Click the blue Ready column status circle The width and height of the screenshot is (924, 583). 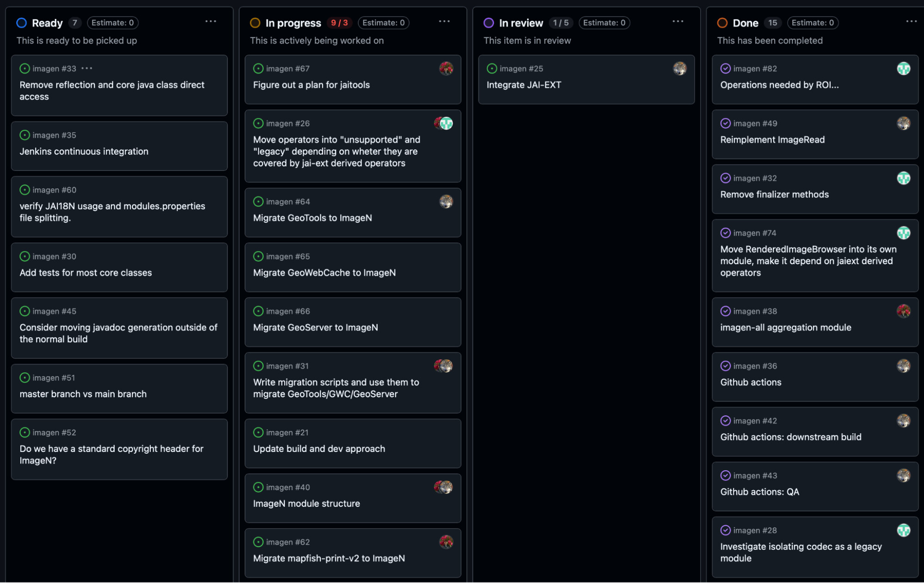pyautogui.click(x=21, y=23)
